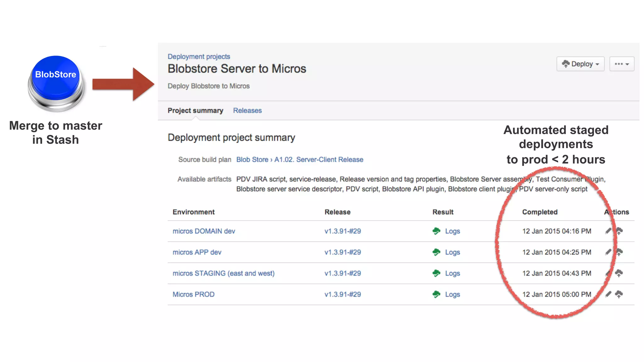Click green success icon for Micros PROD

click(436, 294)
